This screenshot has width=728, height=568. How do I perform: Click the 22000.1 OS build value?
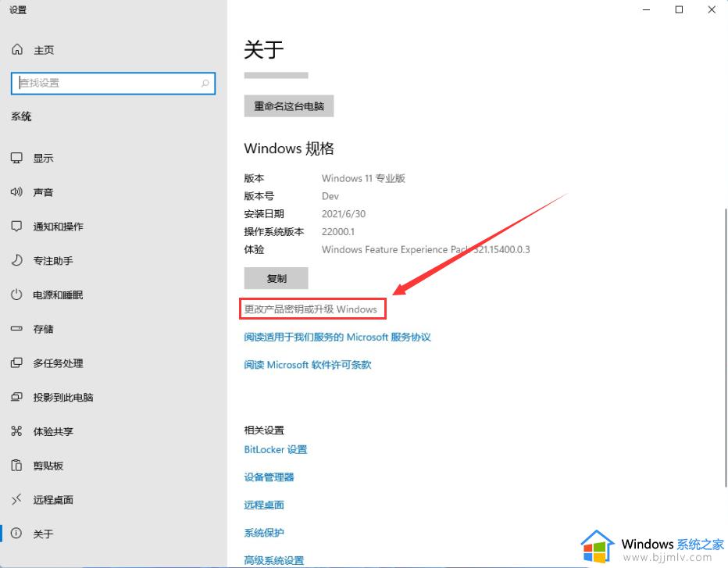click(x=338, y=232)
